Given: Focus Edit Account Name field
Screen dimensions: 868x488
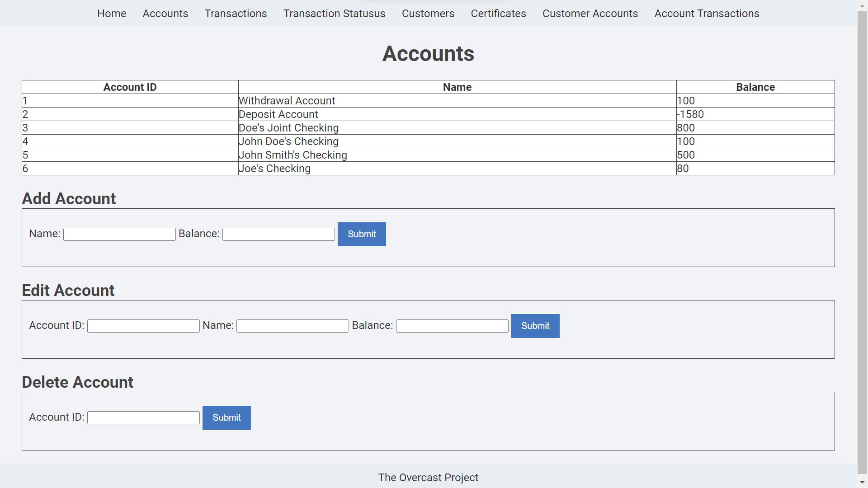Looking at the screenshot, I should pyautogui.click(x=292, y=326).
